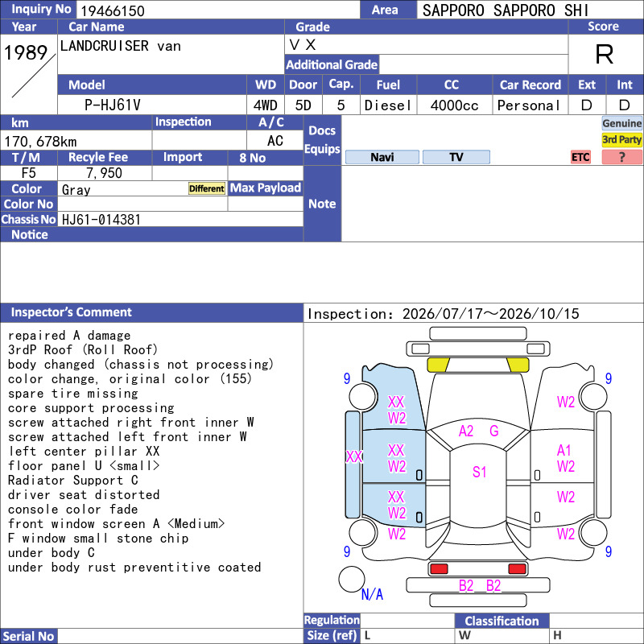Click the S1 mark on the roof

[479, 472]
